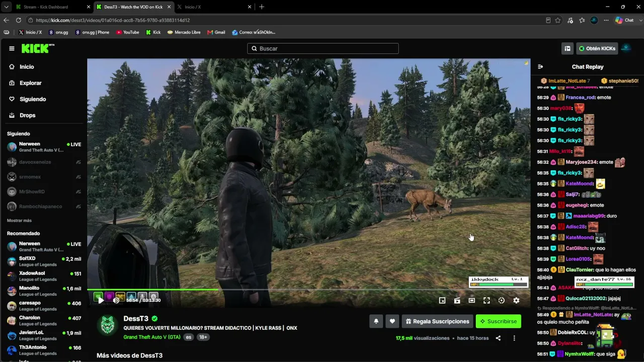Click the browser address bar URL
644x362 pixels.
click(x=113, y=20)
